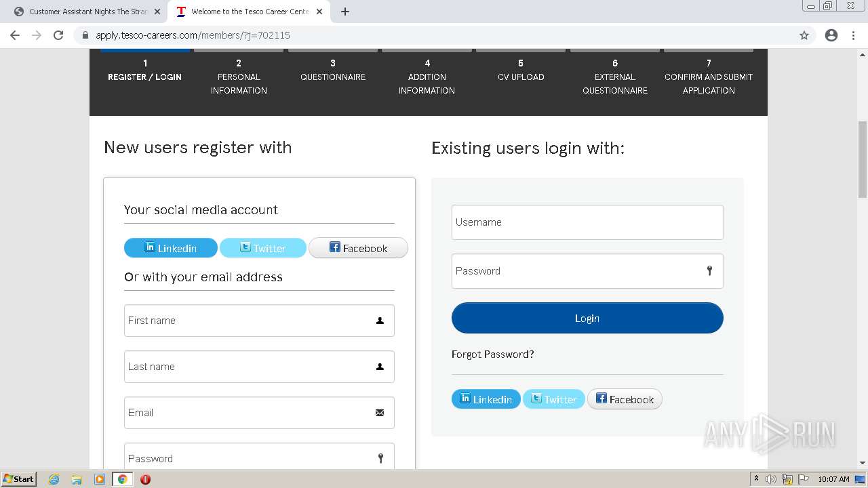Screen dimensions: 868x488
Task: Go to step 2 Personal Information
Action: point(239,77)
